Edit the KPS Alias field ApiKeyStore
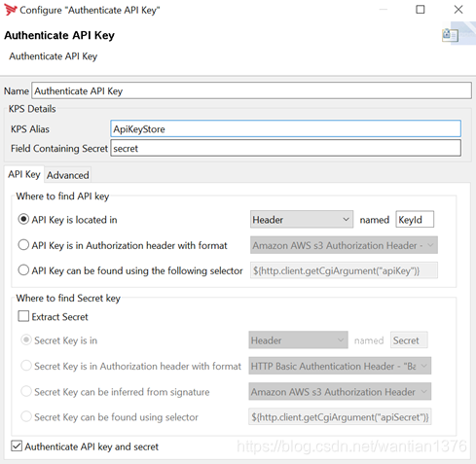This screenshot has height=464, width=476. click(285, 129)
